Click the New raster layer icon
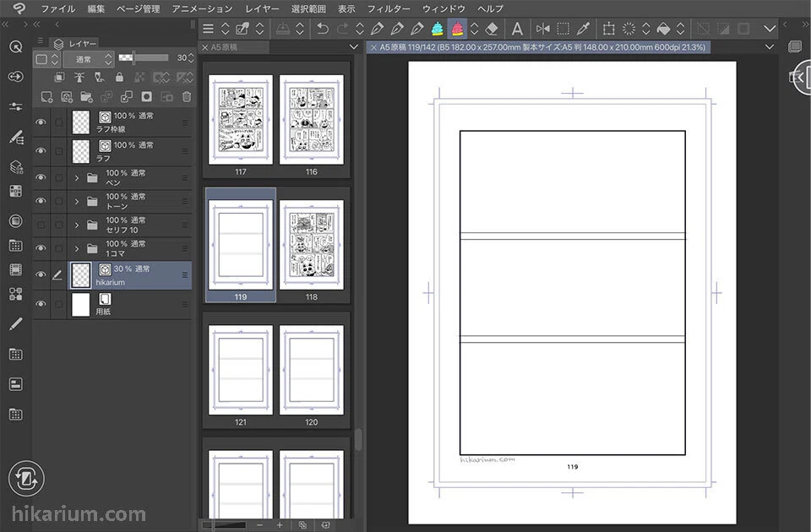The height and width of the screenshot is (532, 811). tap(46, 96)
